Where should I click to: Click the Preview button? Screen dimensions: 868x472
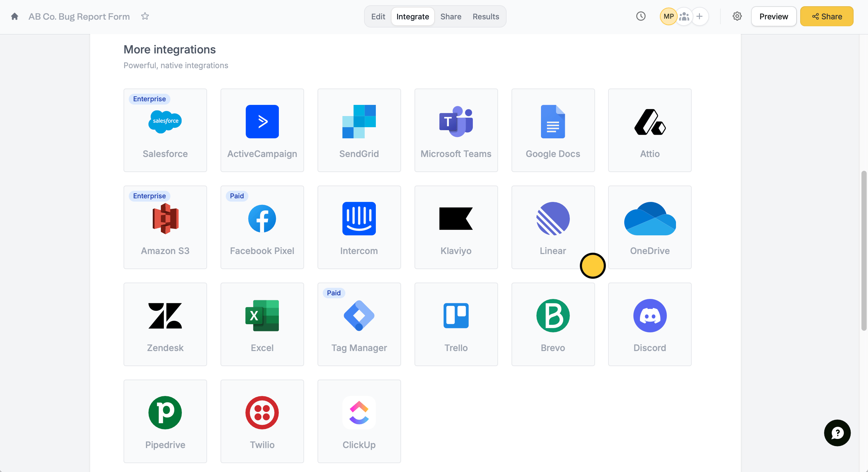click(x=774, y=16)
